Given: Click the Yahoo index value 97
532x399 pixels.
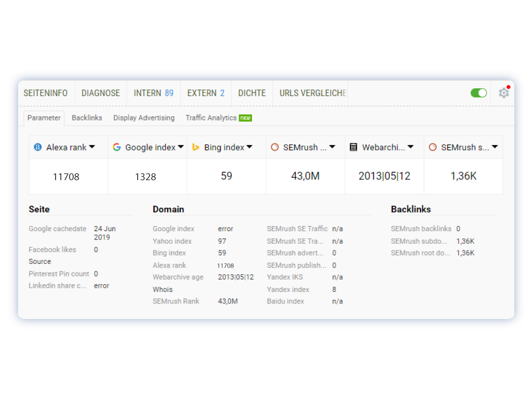Looking at the screenshot, I should 222,241.
